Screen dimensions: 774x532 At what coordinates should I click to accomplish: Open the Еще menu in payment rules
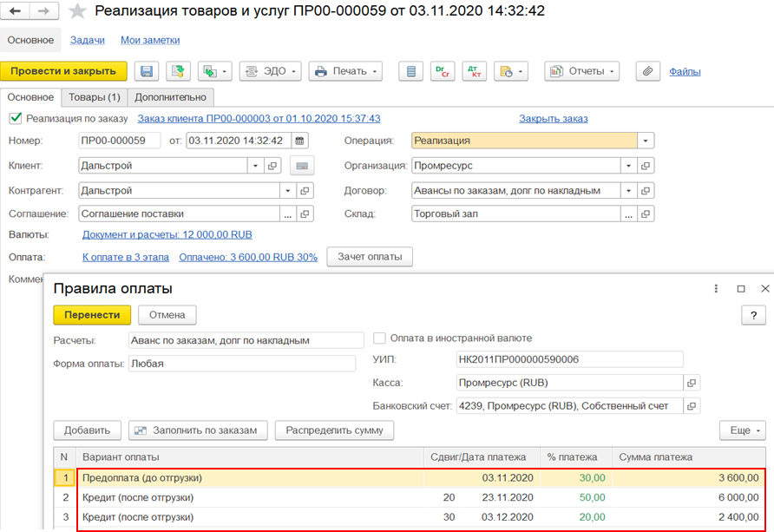click(x=743, y=430)
